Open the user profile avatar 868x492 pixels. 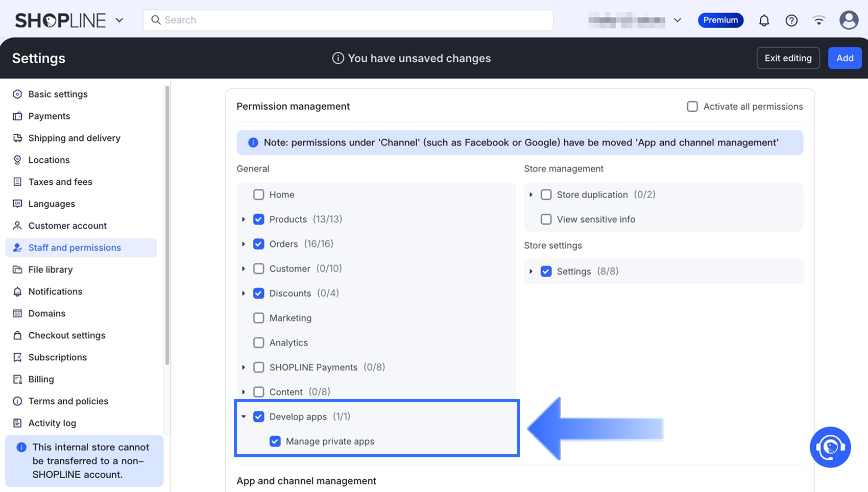pyautogui.click(x=849, y=20)
